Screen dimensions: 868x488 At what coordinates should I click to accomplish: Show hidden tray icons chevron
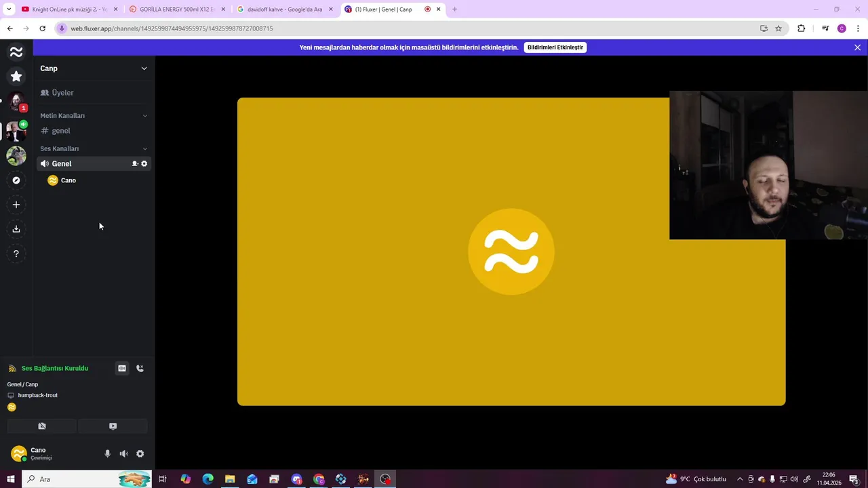point(740,479)
